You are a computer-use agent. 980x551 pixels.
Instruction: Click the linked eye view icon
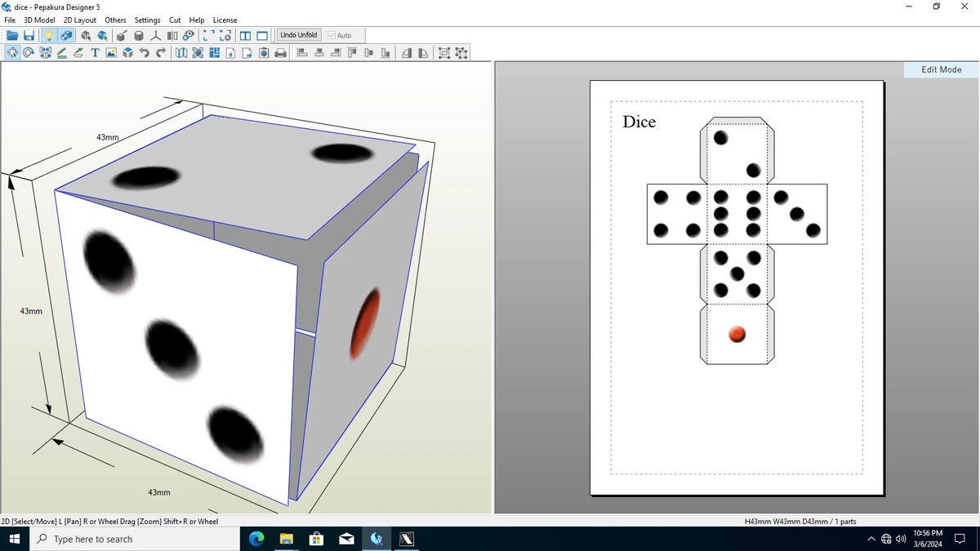pos(189,35)
